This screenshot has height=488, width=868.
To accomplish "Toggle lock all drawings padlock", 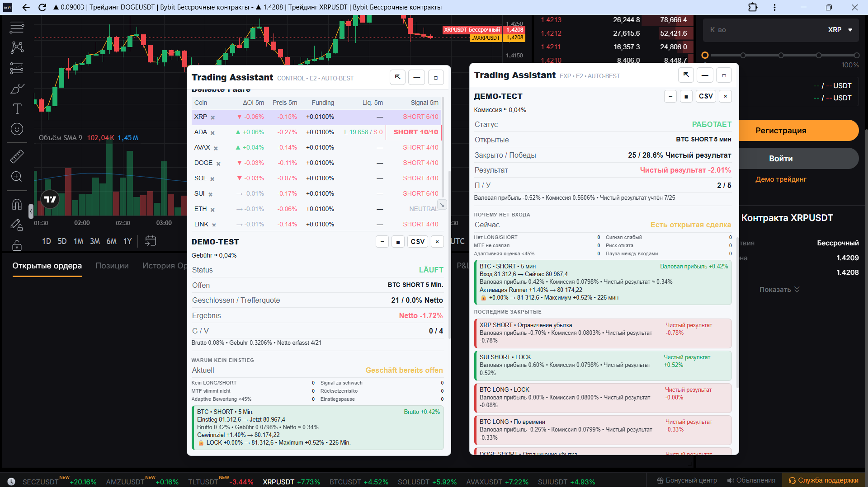I will point(17,245).
